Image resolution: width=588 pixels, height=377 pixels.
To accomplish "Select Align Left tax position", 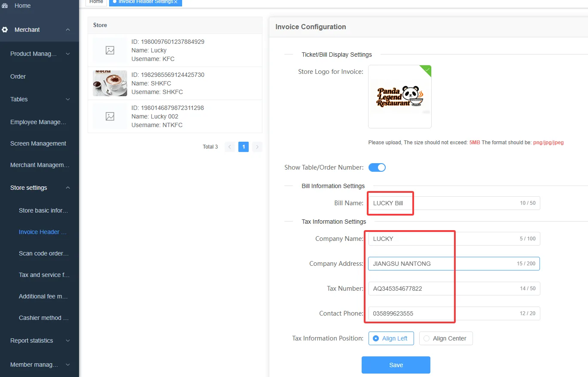I will pyautogui.click(x=391, y=338).
